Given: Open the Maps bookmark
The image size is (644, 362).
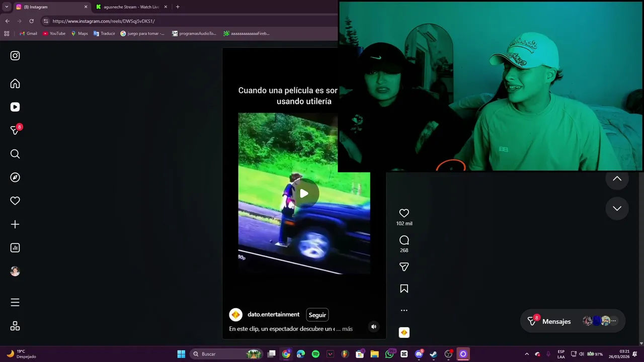Looking at the screenshot, I should point(79,34).
